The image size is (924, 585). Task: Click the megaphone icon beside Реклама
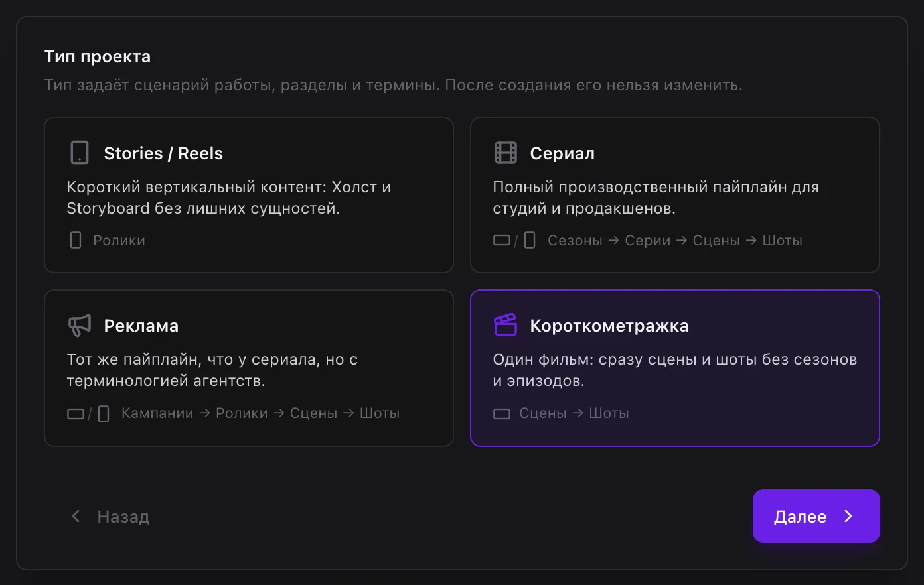tap(80, 325)
